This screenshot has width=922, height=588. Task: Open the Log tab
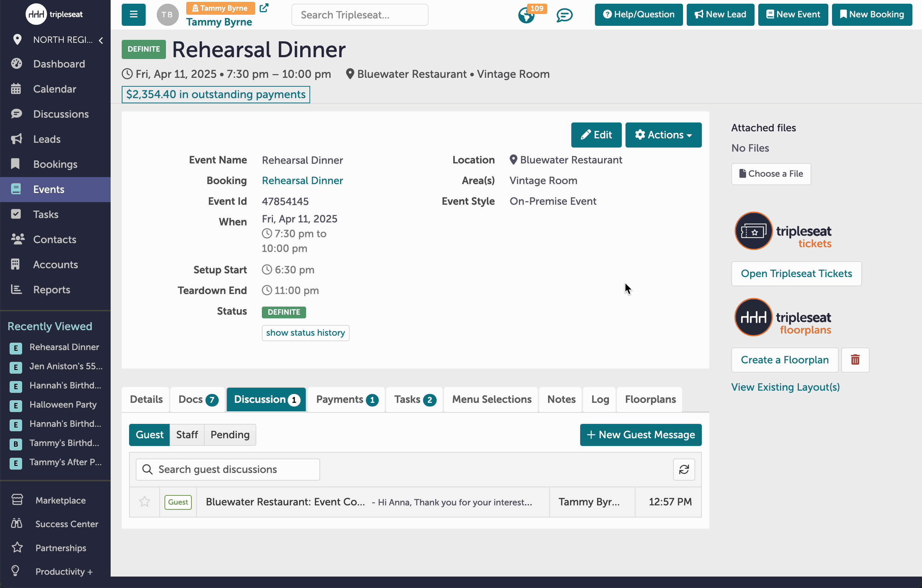click(600, 400)
